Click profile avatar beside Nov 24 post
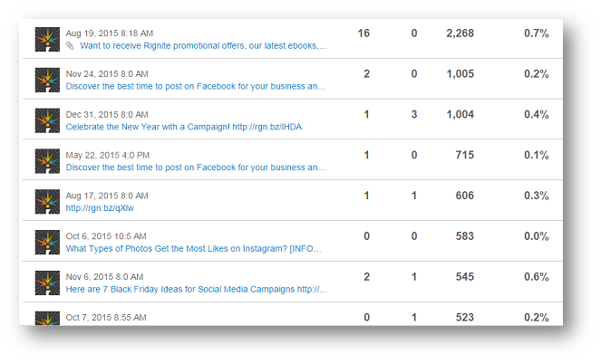601x364 pixels. 47,80
